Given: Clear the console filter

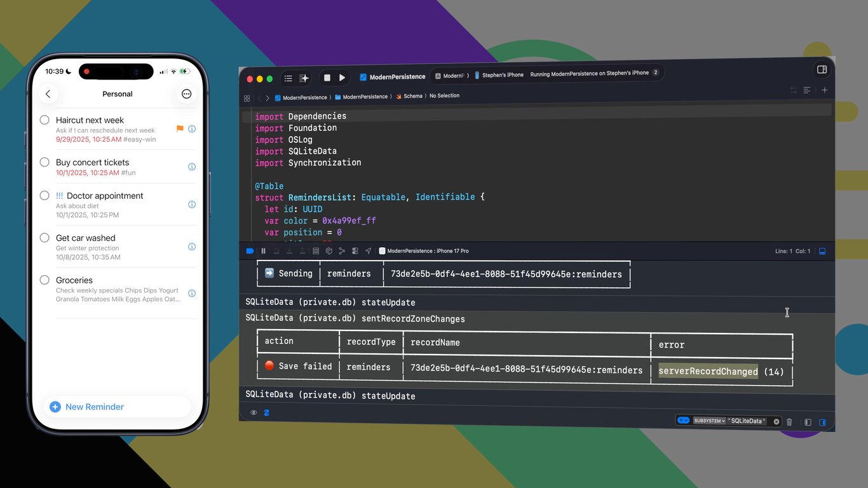Looking at the screenshot, I should coord(776,421).
